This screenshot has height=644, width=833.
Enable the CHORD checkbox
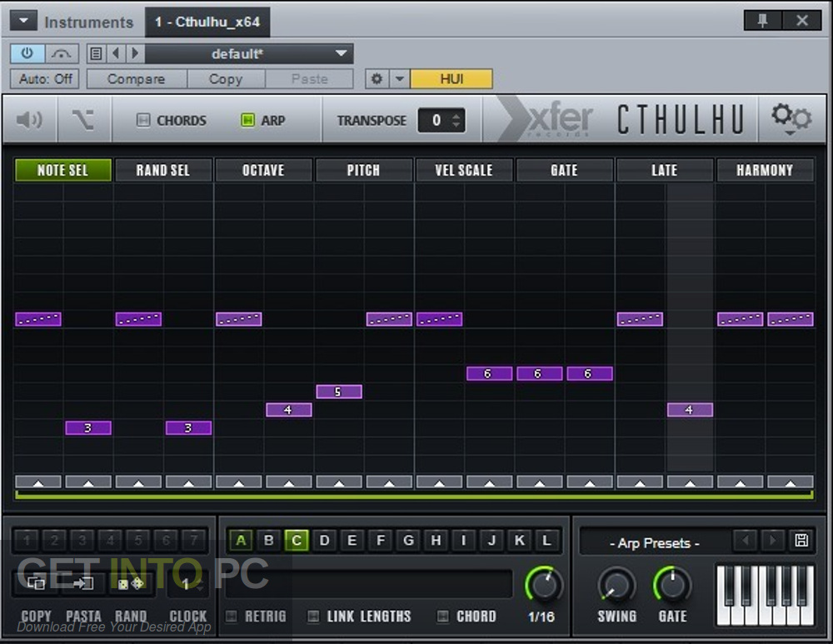pyautogui.click(x=443, y=617)
